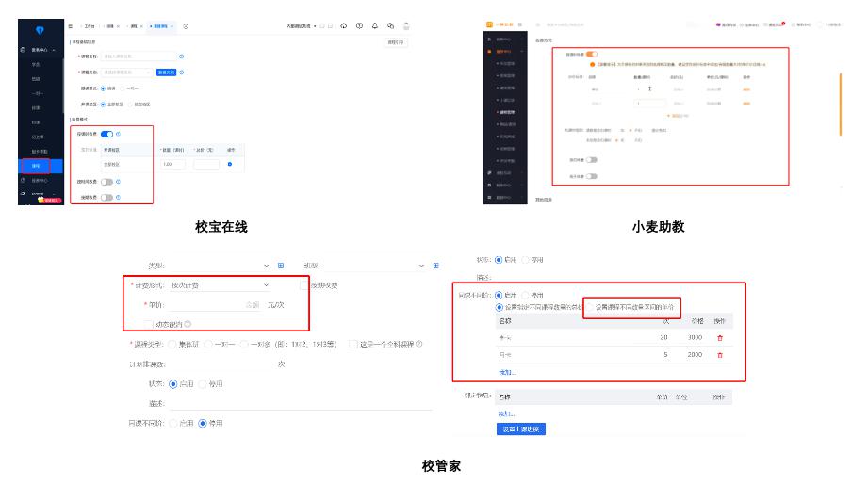Enable the middle grey toggle in 校宝在线 fee section

106,182
